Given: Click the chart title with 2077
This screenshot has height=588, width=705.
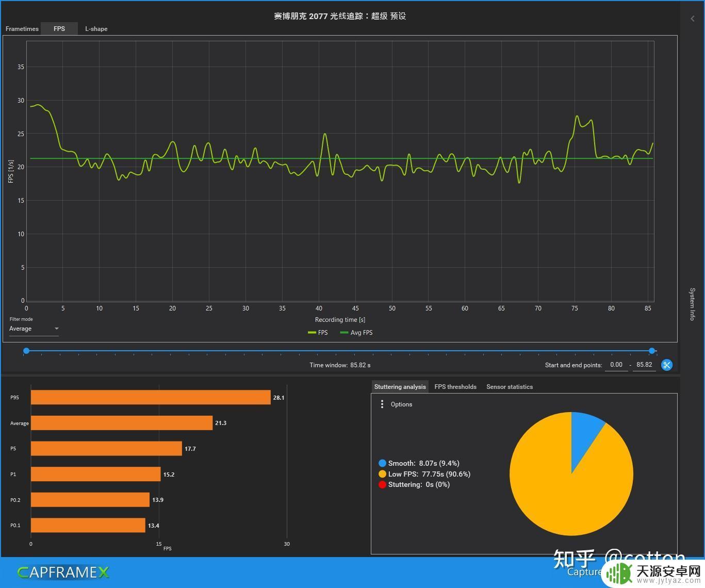Looking at the screenshot, I should tap(340, 16).
